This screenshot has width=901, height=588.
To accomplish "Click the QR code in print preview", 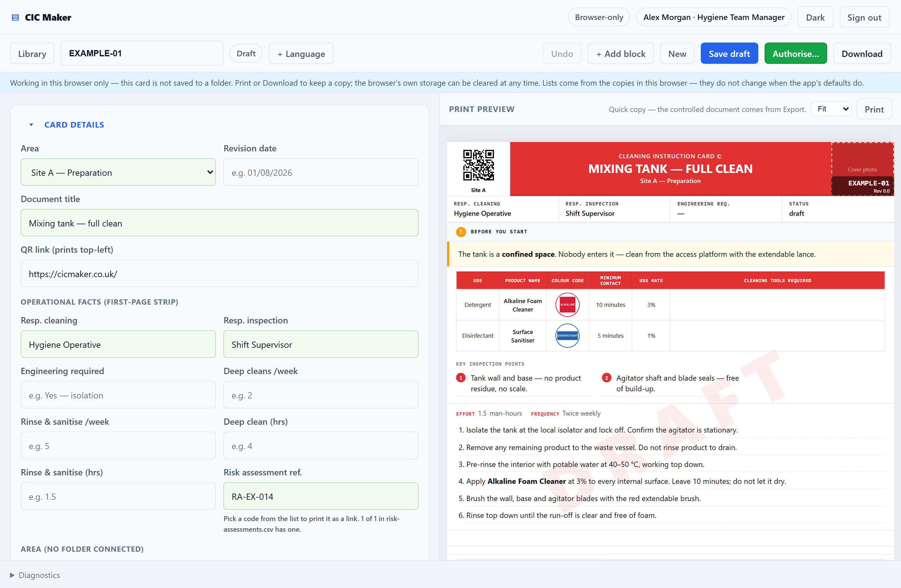I will click(x=479, y=165).
